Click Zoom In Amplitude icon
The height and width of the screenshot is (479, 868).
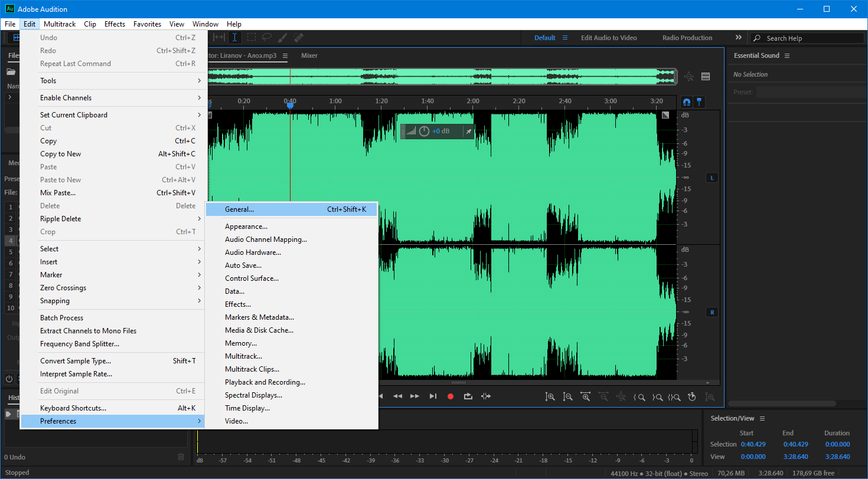(550, 397)
